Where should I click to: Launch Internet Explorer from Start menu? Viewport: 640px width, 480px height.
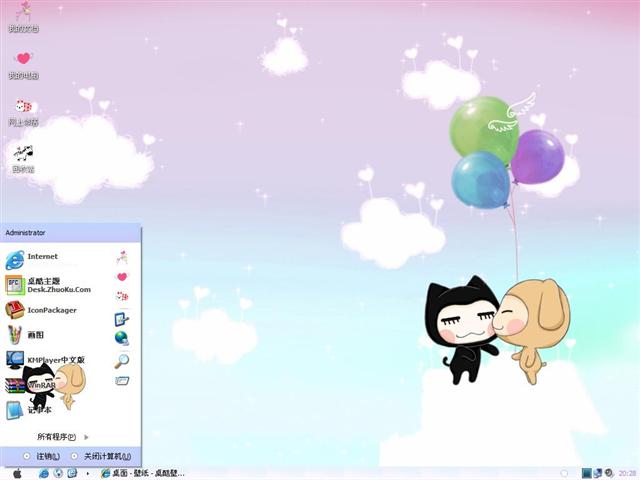32,260
